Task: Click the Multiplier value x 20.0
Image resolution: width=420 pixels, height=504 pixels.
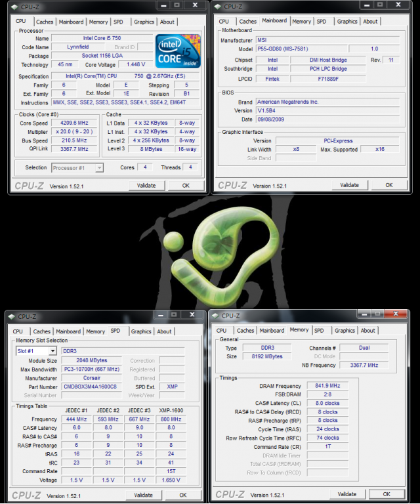Action: coord(74,132)
